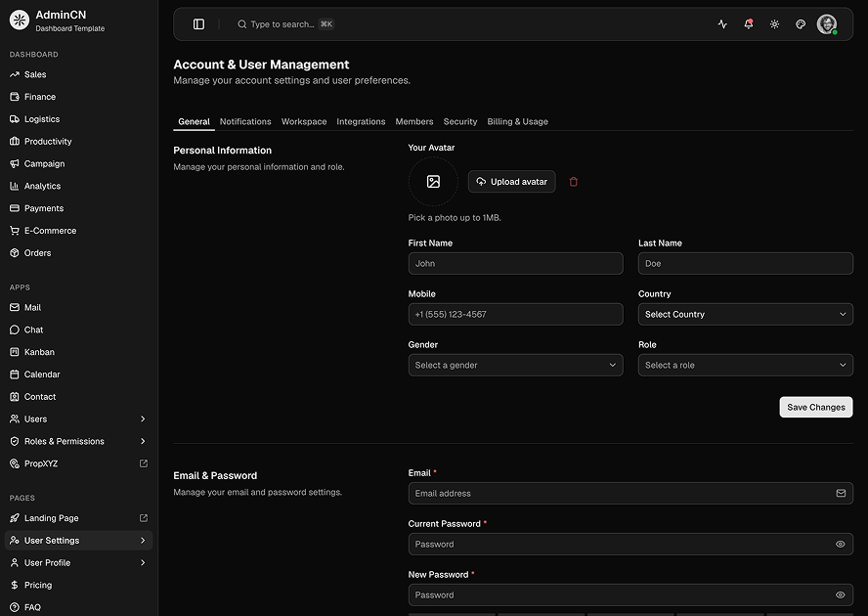Image resolution: width=868 pixels, height=616 pixels.
Task: Open the theme palette icon
Action: tap(801, 24)
